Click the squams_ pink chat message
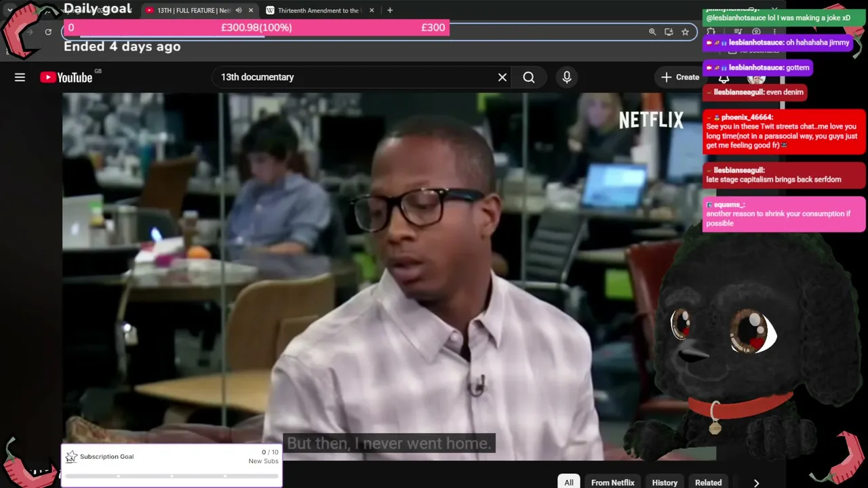 pos(784,214)
